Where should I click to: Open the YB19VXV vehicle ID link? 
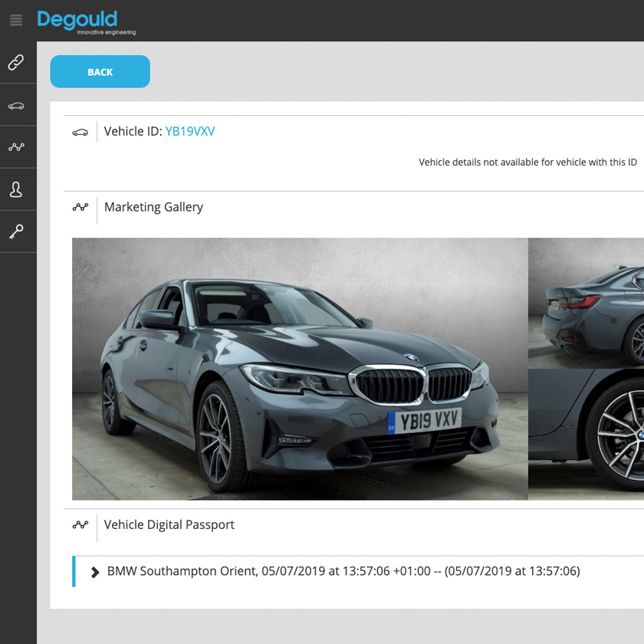pyautogui.click(x=190, y=131)
